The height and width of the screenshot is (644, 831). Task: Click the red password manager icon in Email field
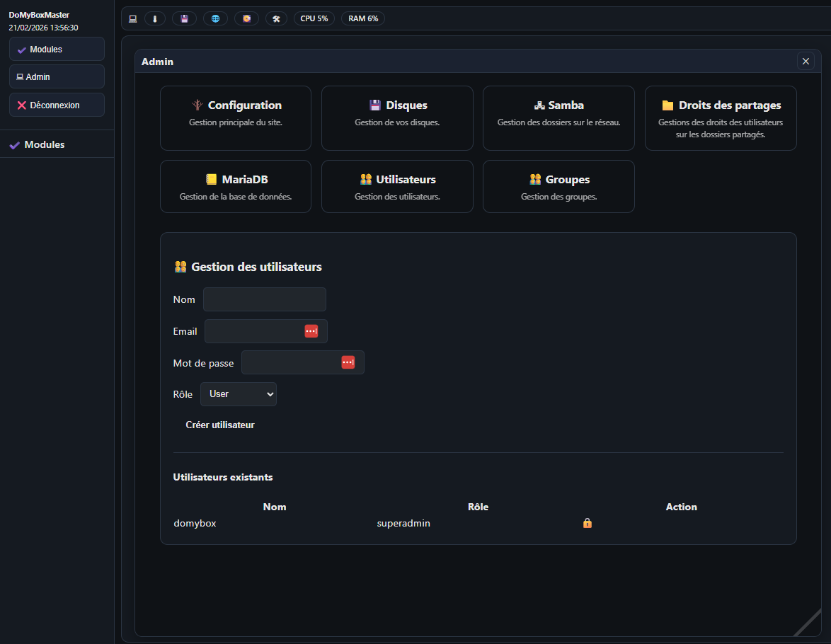[x=311, y=331]
